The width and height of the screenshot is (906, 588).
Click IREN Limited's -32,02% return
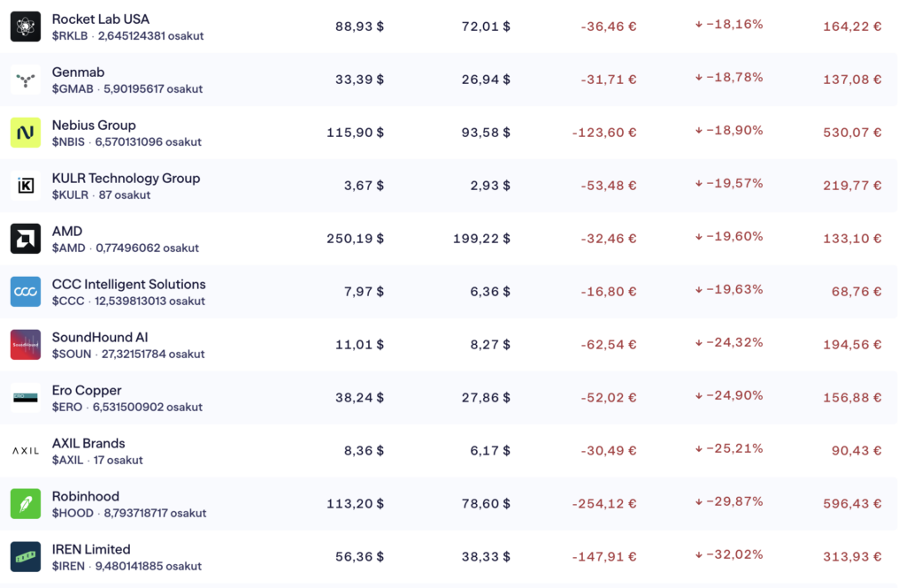[729, 554]
